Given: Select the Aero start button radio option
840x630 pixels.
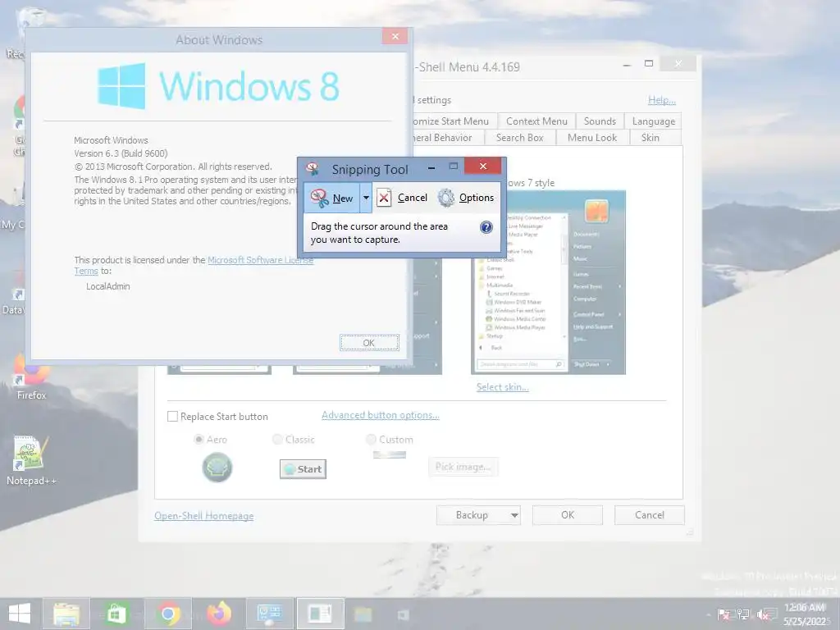Looking at the screenshot, I should coord(199,440).
